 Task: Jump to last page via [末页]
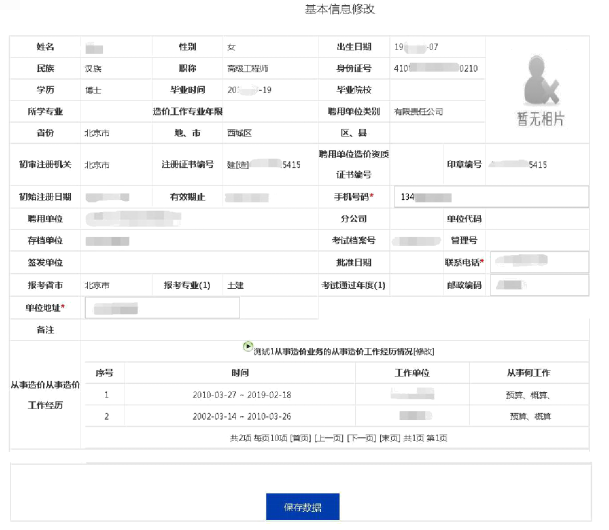[x=390, y=438]
